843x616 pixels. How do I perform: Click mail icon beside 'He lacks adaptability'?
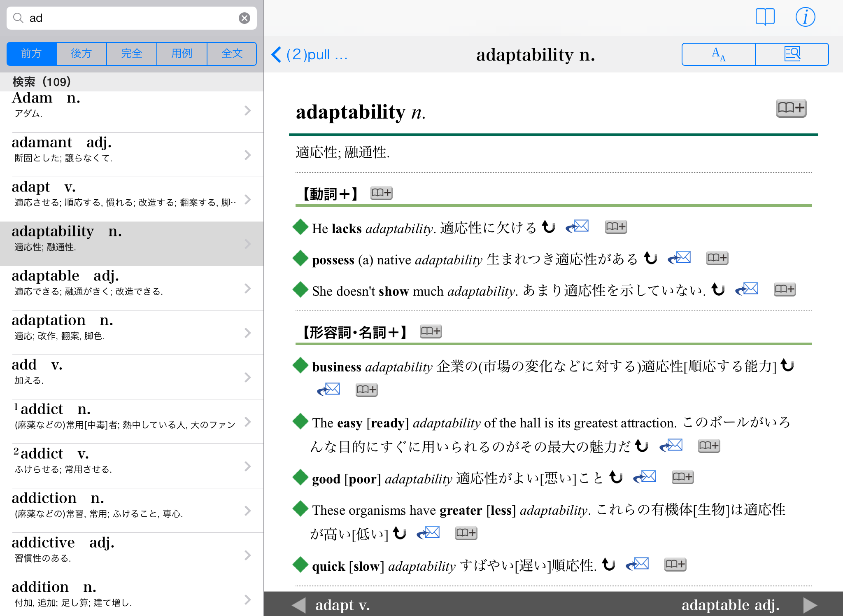pos(578,226)
